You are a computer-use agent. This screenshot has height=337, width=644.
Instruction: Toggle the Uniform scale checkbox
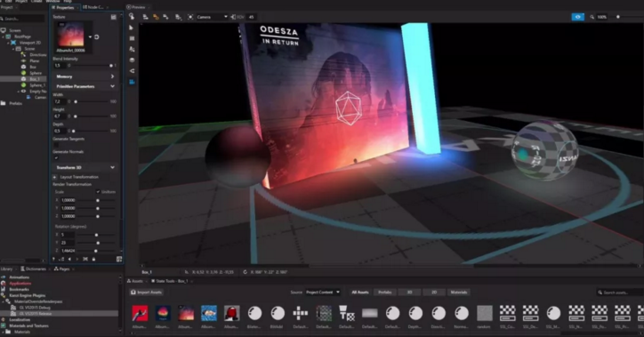98,192
